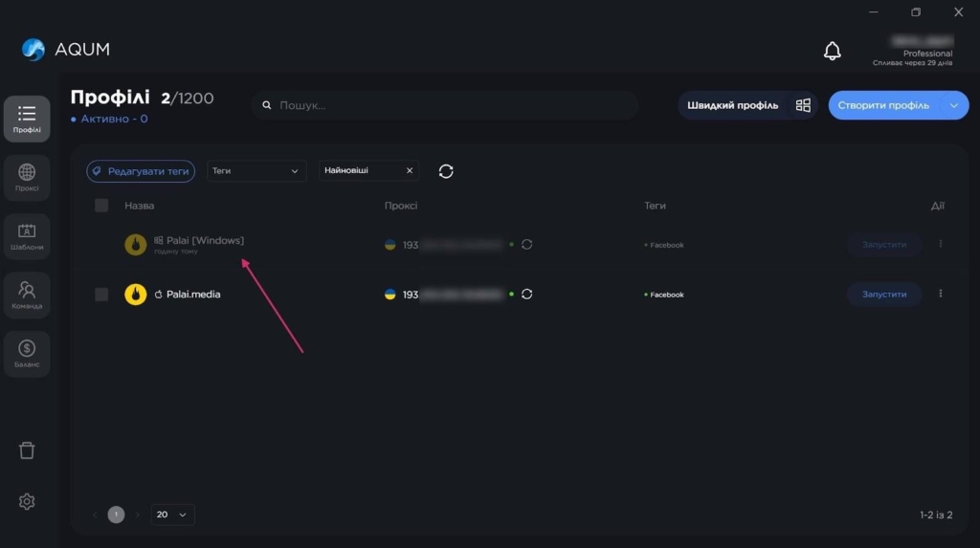The width and height of the screenshot is (980, 548).
Task: Click into the Пошук search field
Action: 450,105
